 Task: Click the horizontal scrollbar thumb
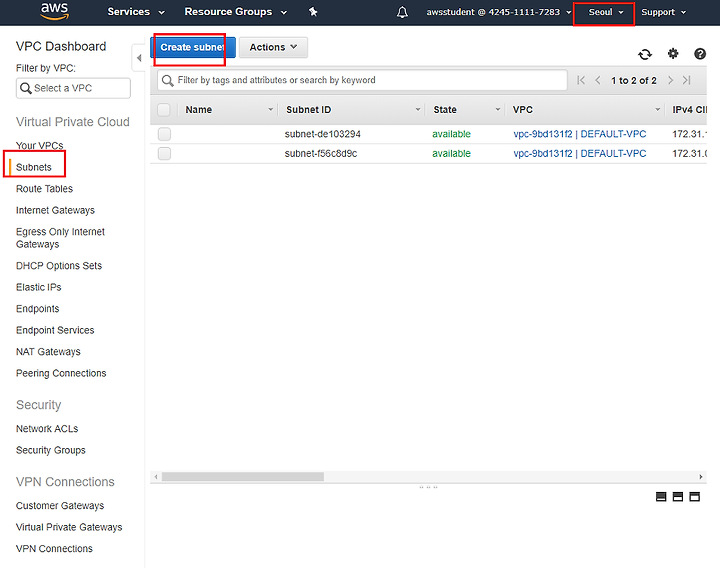tap(242, 477)
